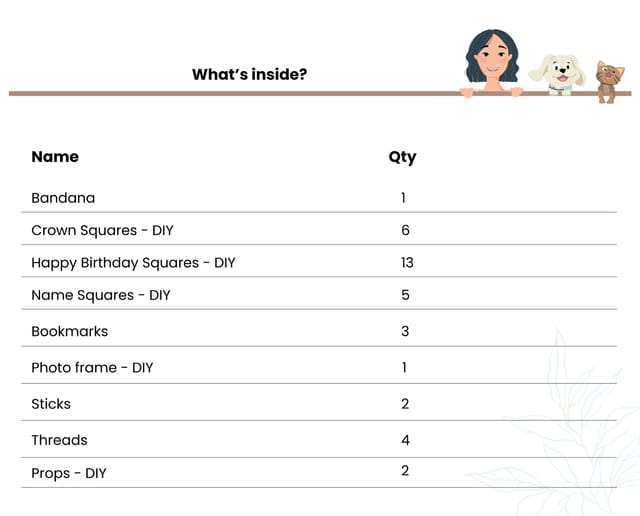Select the Crown Squares - DIY item
This screenshot has width=640, height=516.
pyautogui.click(x=102, y=230)
